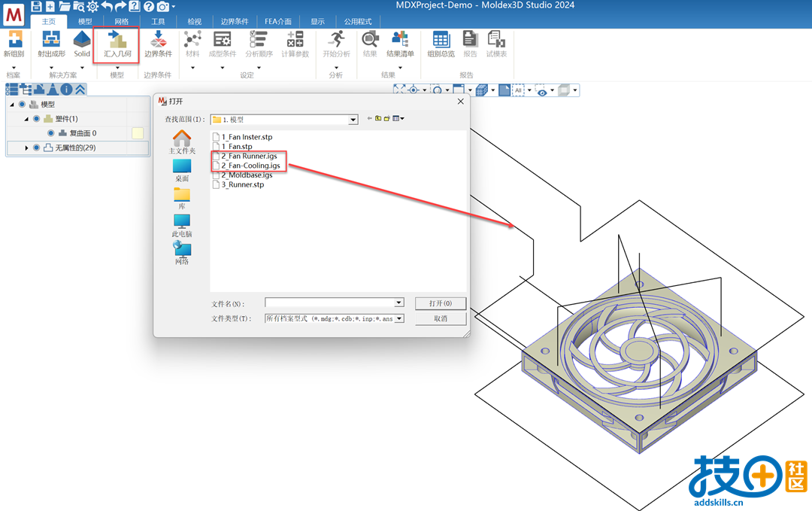Open the 文件名 dropdown arrow

click(x=398, y=303)
